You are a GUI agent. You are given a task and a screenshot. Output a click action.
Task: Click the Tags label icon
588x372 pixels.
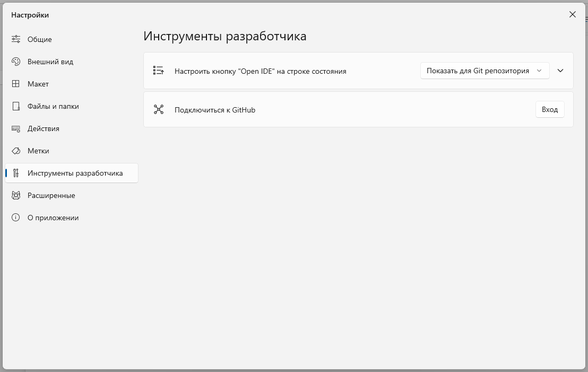pos(16,151)
